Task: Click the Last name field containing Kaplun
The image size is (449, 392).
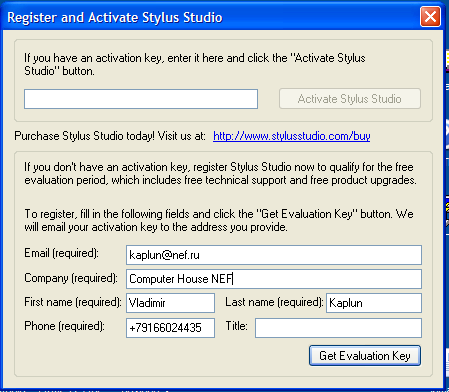Action: [x=374, y=303]
